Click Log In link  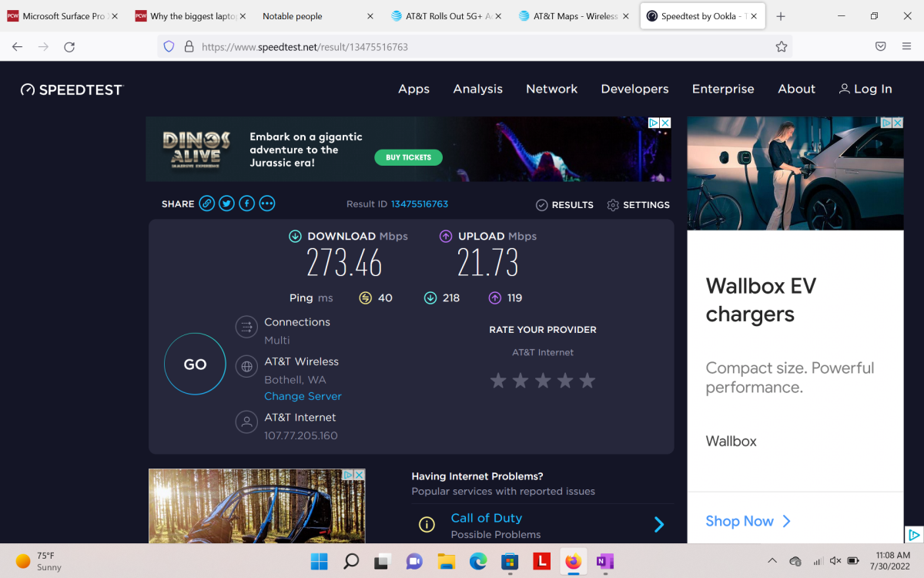click(x=865, y=89)
